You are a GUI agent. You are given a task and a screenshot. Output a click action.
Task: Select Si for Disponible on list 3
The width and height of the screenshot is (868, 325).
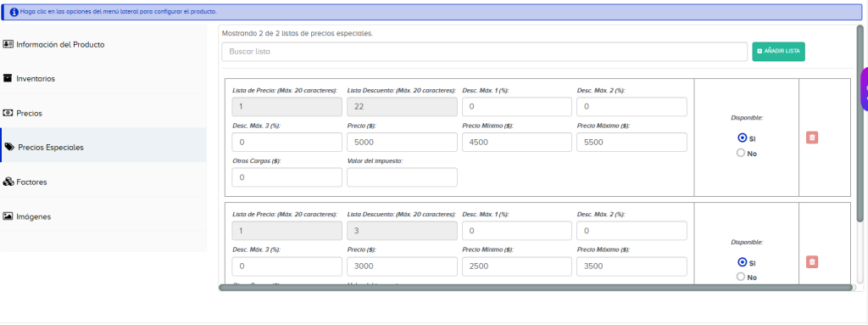coord(742,261)
